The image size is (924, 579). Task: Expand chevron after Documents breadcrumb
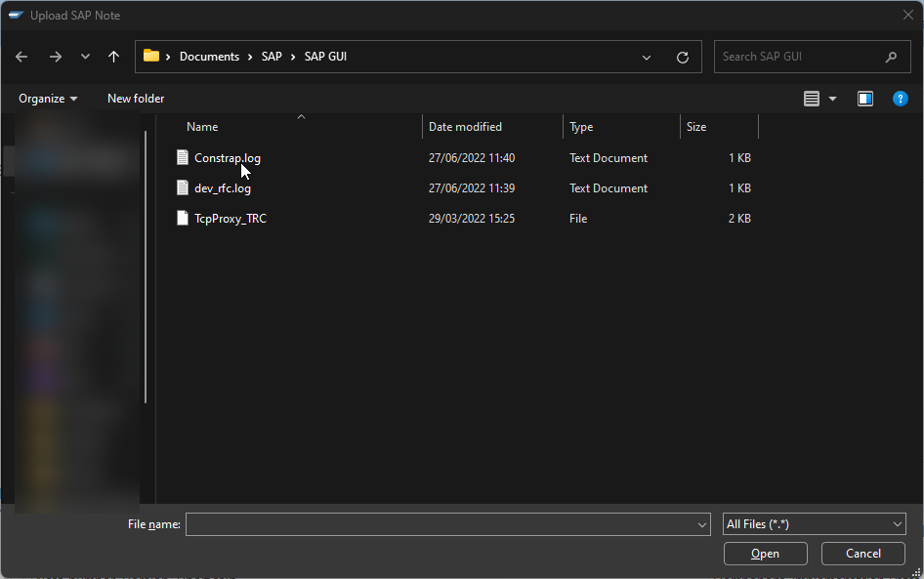pos(250,58)
